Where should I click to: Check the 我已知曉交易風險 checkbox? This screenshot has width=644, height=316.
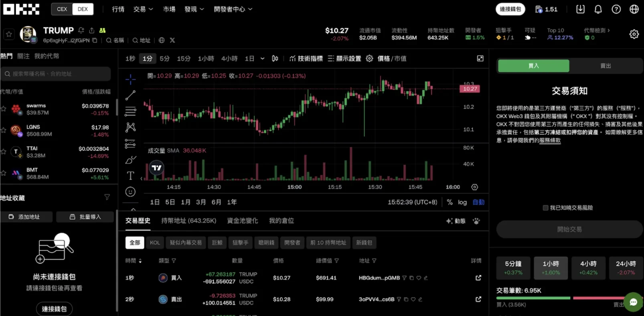[545, 208]
